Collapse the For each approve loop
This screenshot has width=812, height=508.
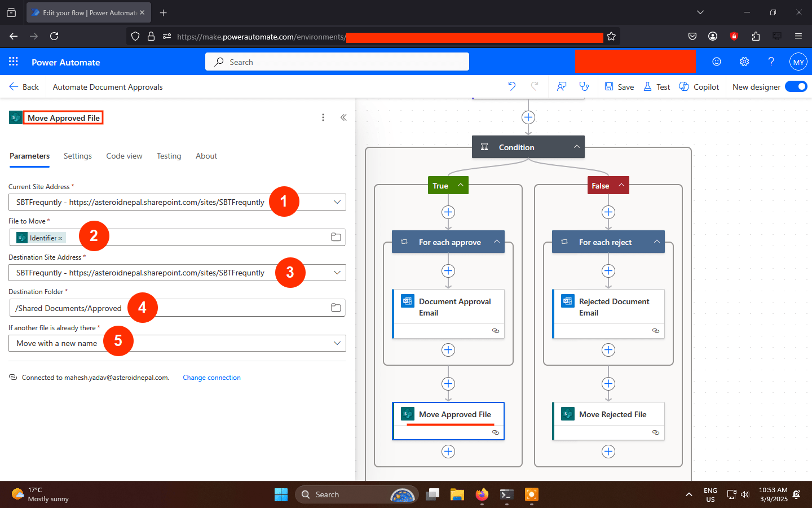[x=496, y=242]
